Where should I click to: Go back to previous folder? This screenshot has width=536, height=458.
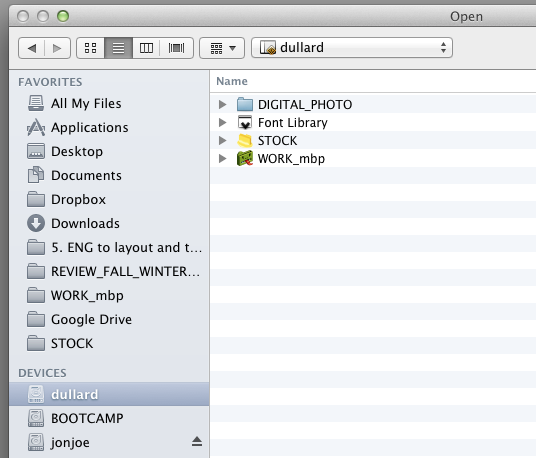coord(32,48)
